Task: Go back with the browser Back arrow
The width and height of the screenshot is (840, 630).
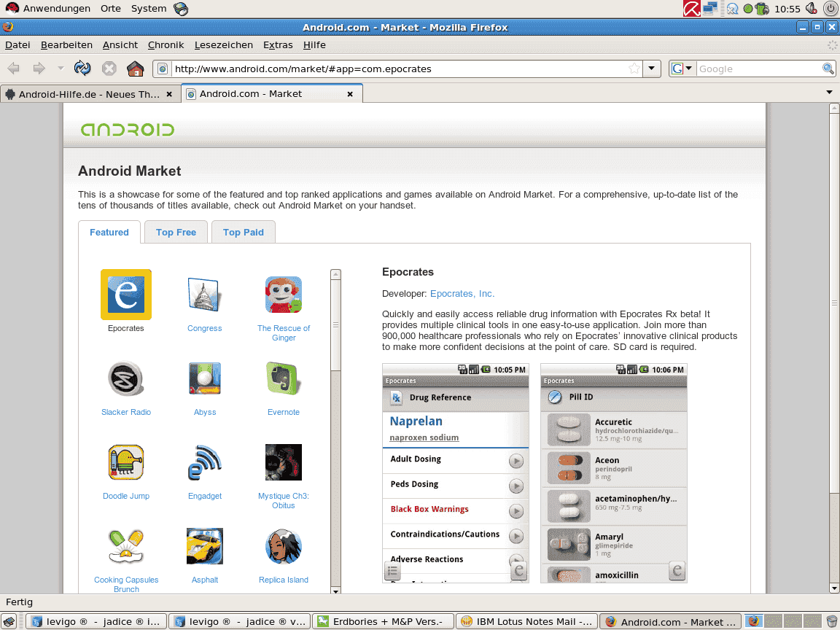Action: pyautogui.click(x=14, y=69)
